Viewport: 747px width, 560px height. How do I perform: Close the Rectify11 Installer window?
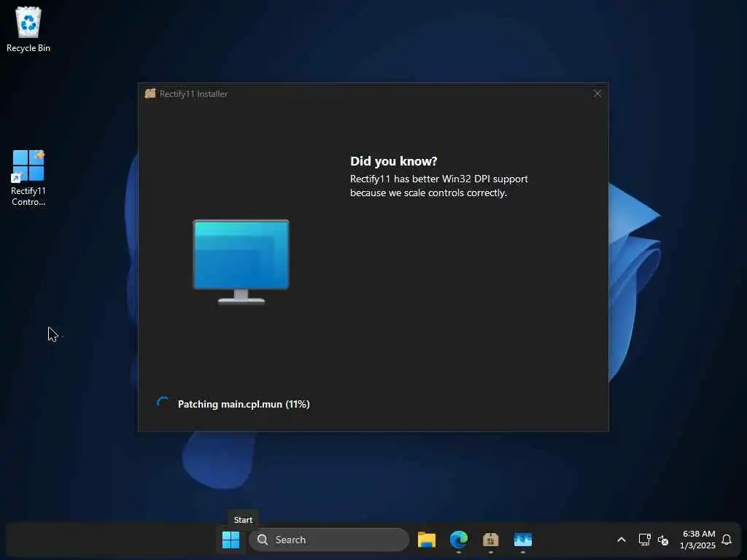597,93
